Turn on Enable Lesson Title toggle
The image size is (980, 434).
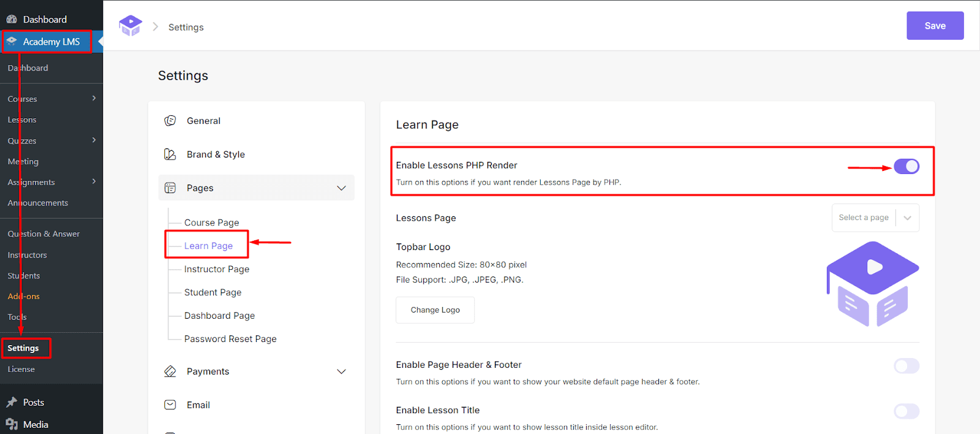(x=907, y=411)
